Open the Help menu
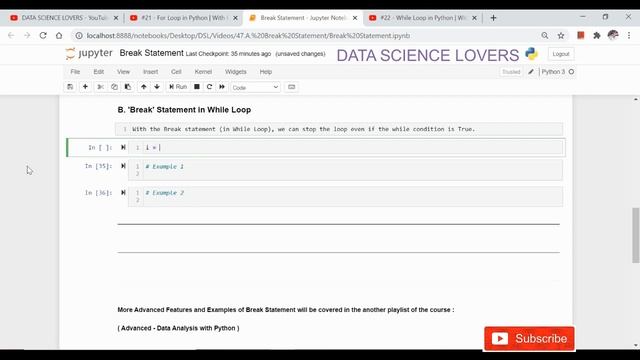640x360 pixels. (266, 72)
